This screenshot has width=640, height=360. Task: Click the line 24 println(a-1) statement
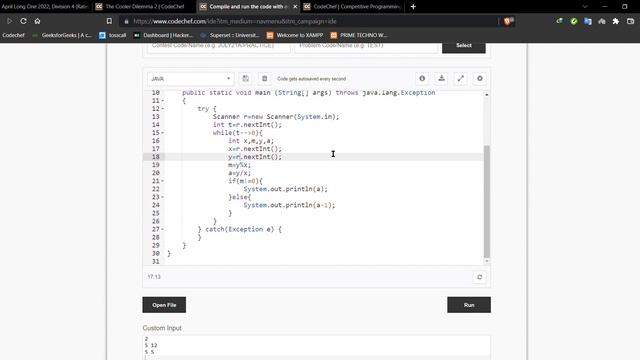tap(289, 205)
